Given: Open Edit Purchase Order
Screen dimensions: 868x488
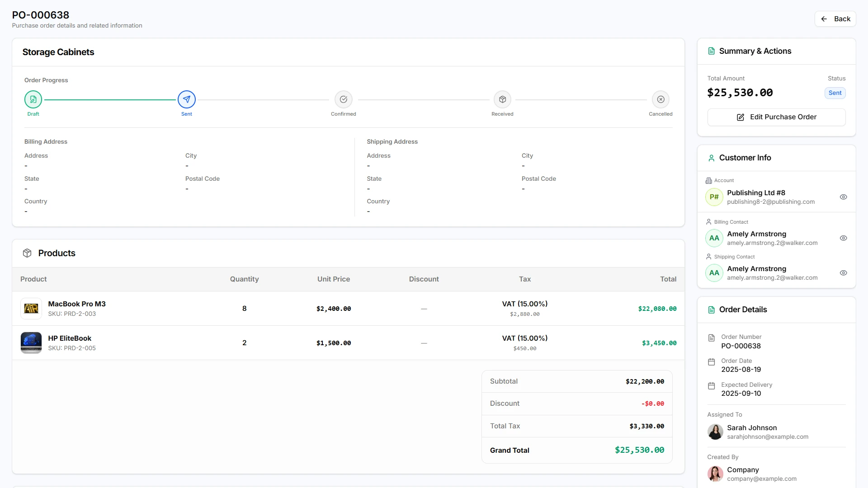Looking at the screenshot, I should click(776, 117).
